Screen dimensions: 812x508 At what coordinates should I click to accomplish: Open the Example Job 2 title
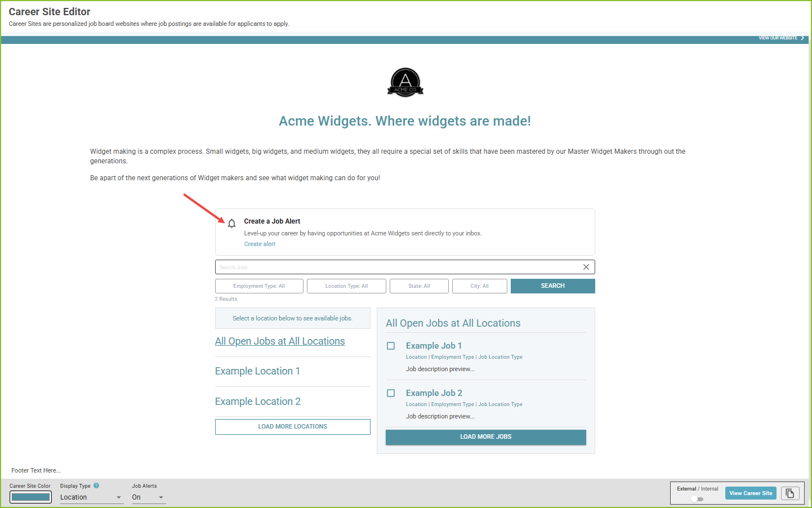[434, 393]
